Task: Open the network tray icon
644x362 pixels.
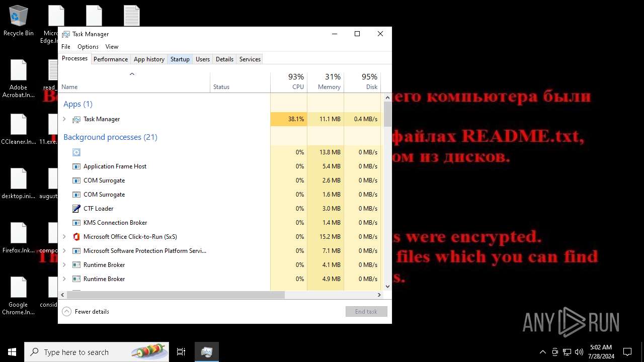Action: coord(567,352)
